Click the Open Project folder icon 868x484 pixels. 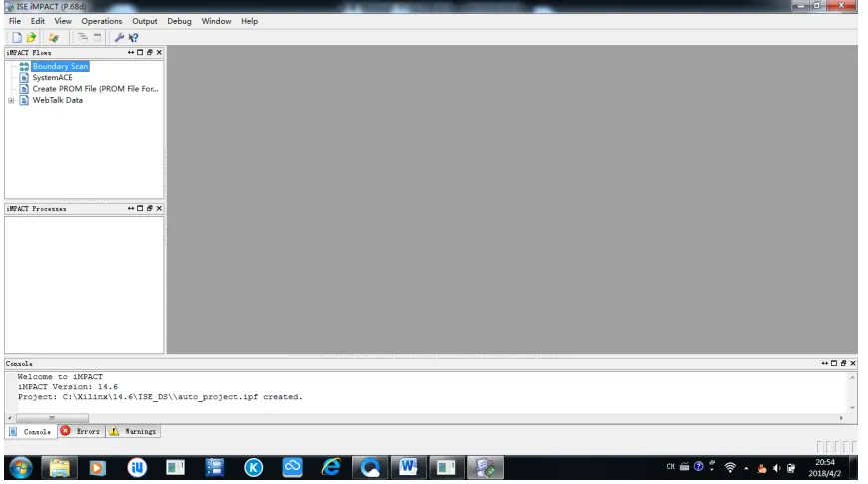[x=31, y=38]
